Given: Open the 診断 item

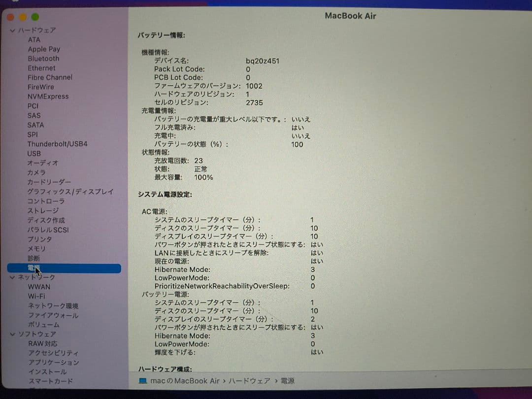Looking at the screenshot, I should 33,259.
